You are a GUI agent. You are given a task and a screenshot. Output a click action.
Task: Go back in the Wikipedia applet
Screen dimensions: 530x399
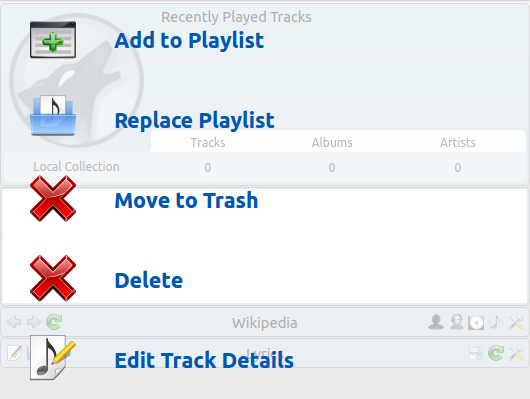[14, 322]
